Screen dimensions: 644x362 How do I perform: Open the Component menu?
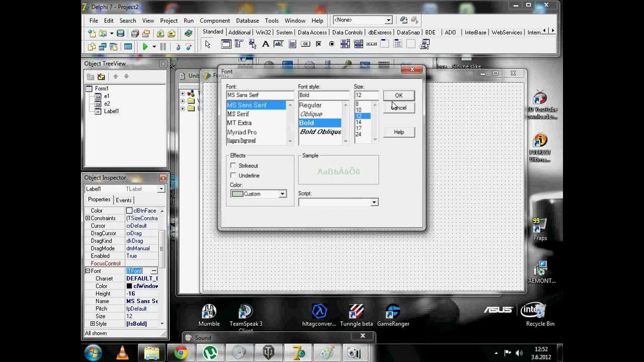pos(215,21)
